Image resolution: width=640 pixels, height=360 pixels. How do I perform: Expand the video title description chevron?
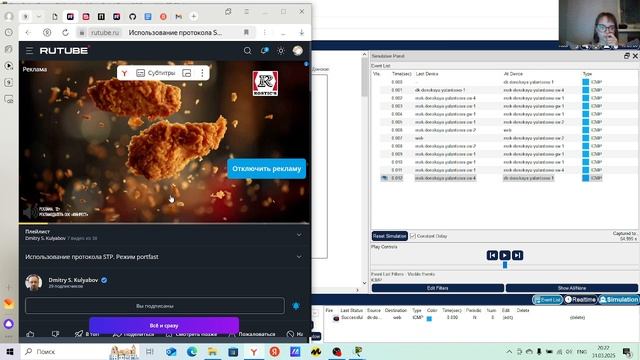tap(299, 257)
